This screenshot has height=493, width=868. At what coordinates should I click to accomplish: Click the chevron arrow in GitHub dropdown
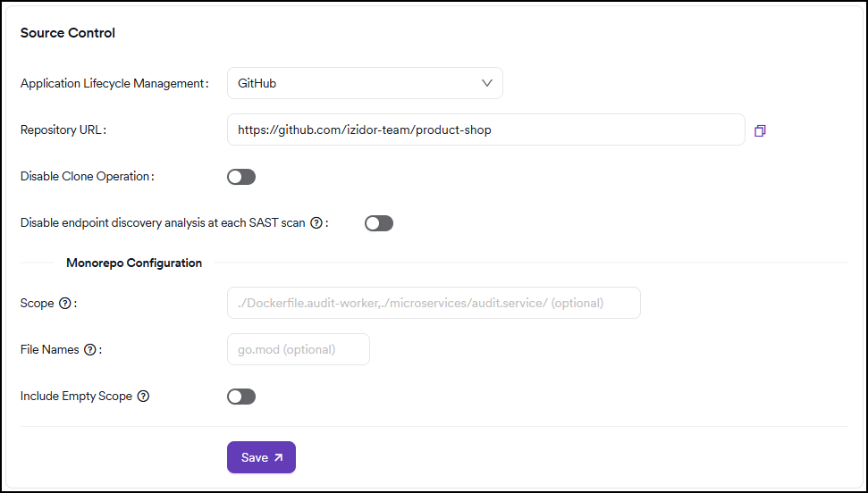(487, 83)
